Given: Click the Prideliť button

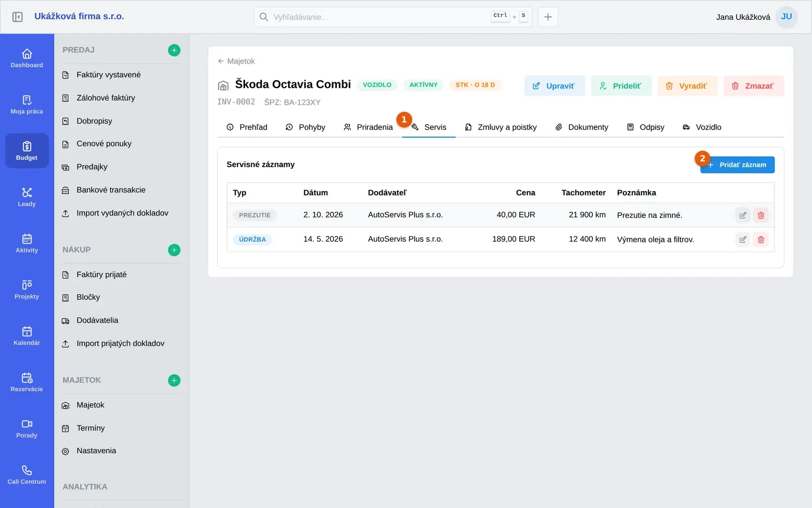Looking at the screenshot, I should (621, 86).
